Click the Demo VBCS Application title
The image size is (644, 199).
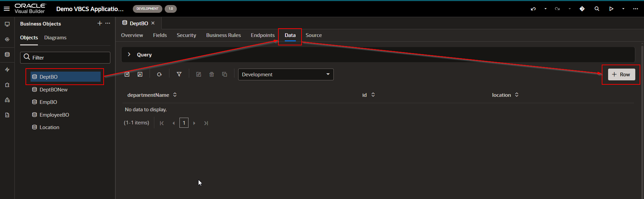[x=90, y=9]
